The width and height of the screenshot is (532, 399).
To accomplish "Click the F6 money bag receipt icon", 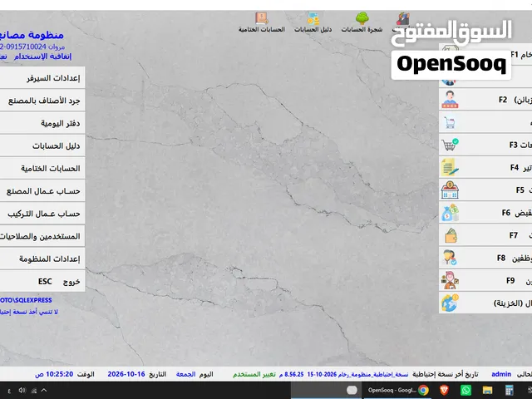I will tap(450, 213).
